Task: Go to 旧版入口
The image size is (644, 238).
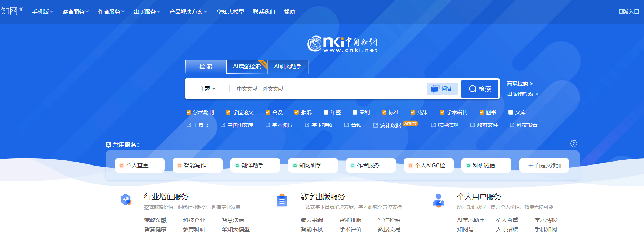Action: coord(628,12)
